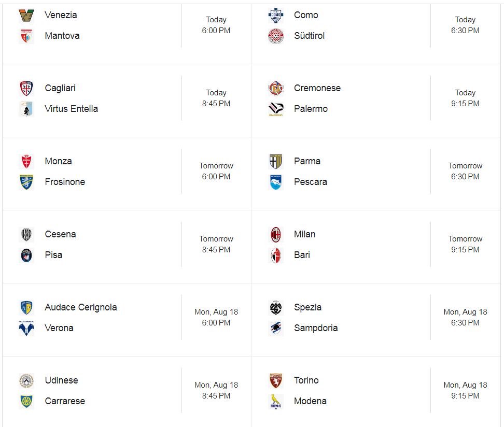Click the Torino bull badge
The image size is (504, 427).
[x=276, y=381]
